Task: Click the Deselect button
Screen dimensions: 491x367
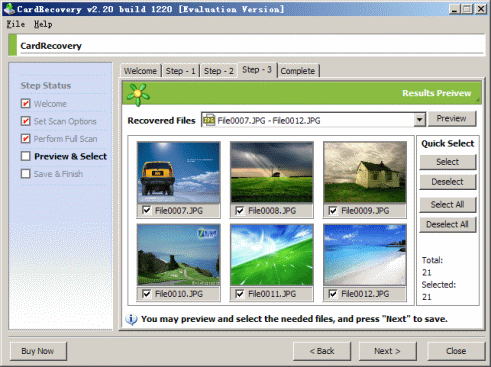Action: click(447, 182)
